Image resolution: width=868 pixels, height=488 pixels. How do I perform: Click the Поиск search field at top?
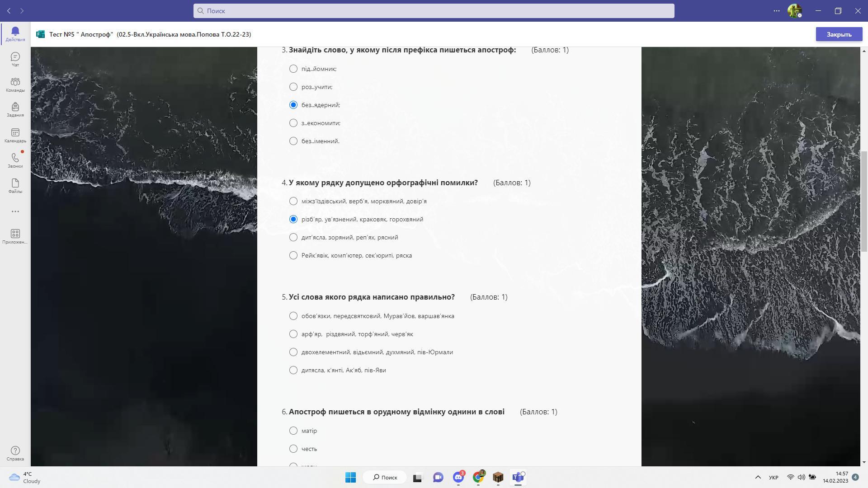[x=434, y=11]
